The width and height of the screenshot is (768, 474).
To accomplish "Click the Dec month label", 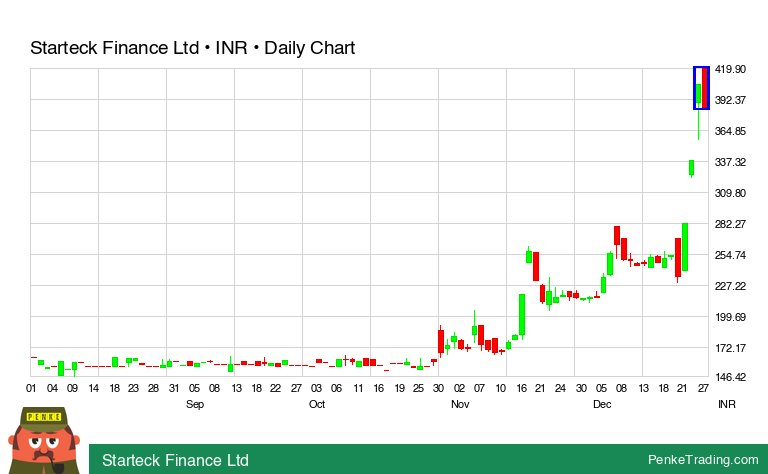I will coord(602,404).
